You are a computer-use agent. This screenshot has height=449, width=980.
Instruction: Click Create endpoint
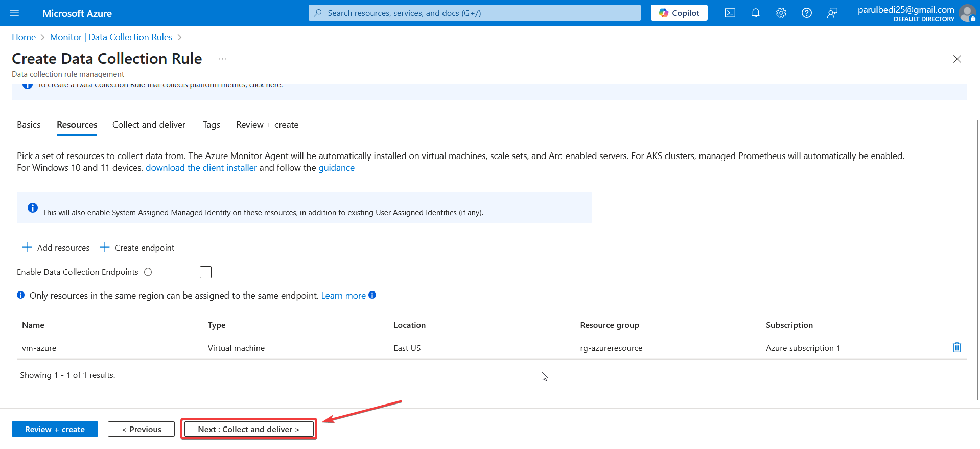tap(137, 248)
